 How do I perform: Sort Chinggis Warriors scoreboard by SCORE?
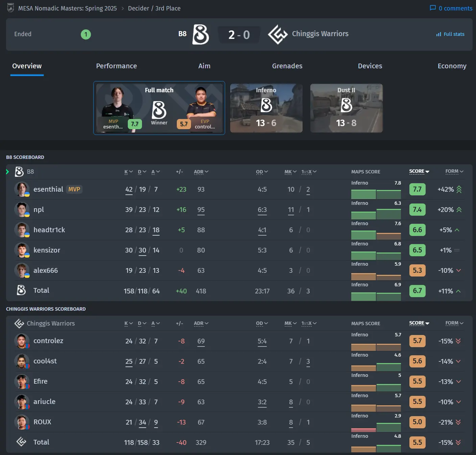click(419, 323)
